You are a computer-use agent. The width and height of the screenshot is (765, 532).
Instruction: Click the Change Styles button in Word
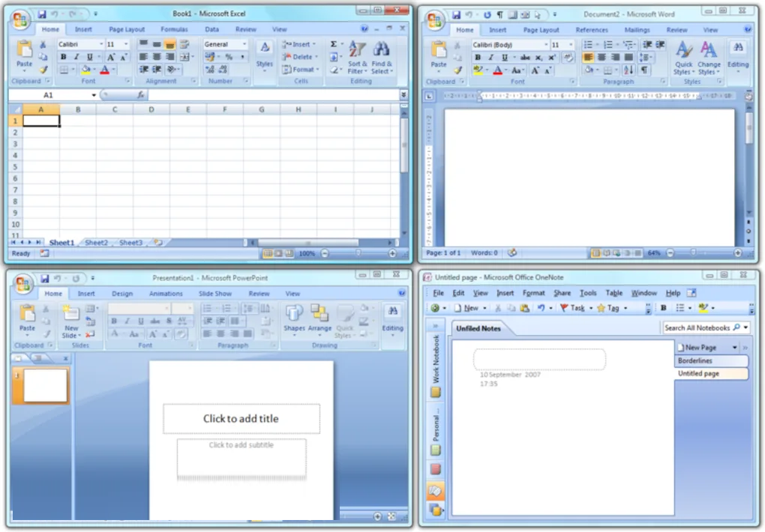[x=709, y=58]
